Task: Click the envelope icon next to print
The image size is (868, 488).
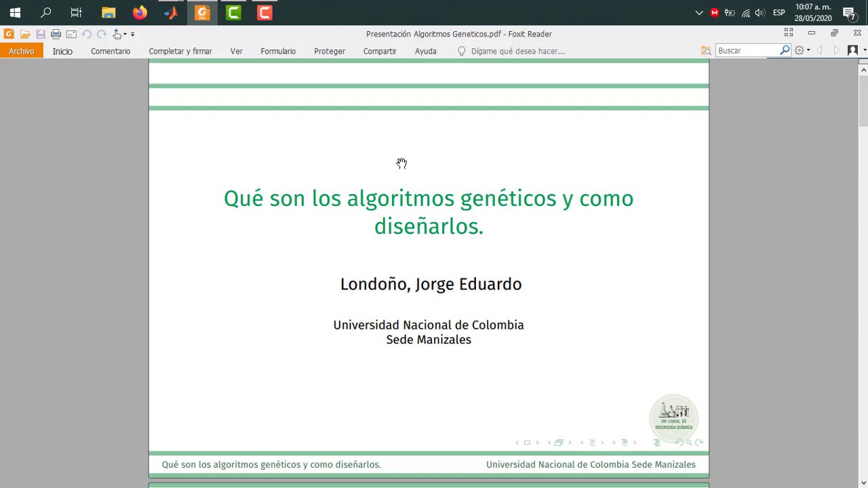Action: tap(71, 34)
